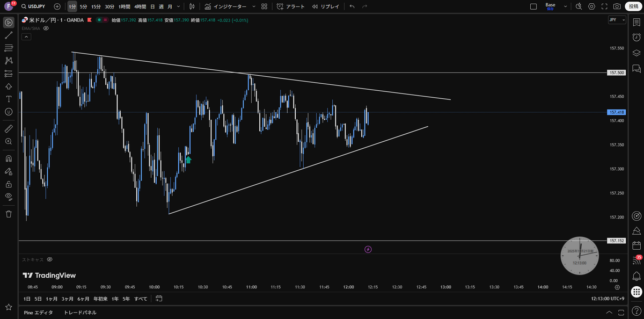Create an alert with アラート button
The width and height of the screenshot is (644, 319).
point(290,6)
